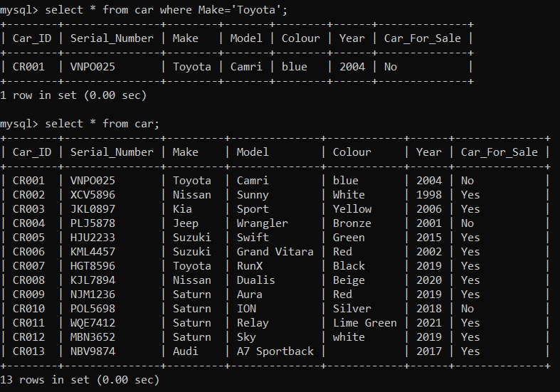Click the Car_For_Sale header in second table
Screen dimensions: 560x392
click(x=500, y=152)
